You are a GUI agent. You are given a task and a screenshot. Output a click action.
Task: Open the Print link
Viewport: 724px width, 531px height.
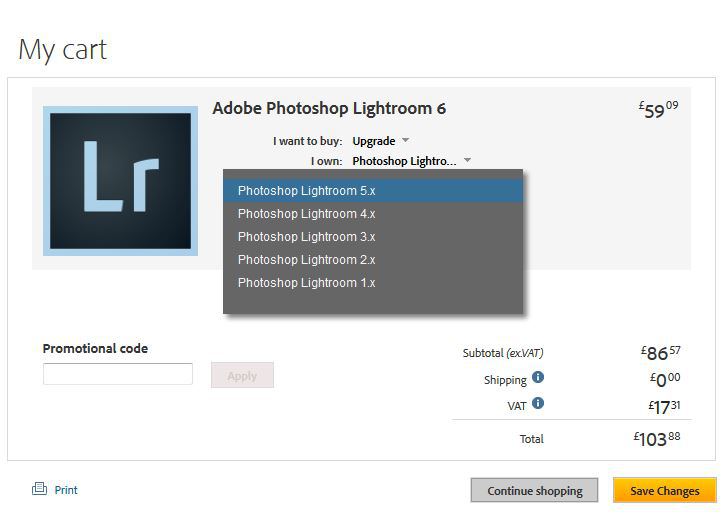point(66,490)
